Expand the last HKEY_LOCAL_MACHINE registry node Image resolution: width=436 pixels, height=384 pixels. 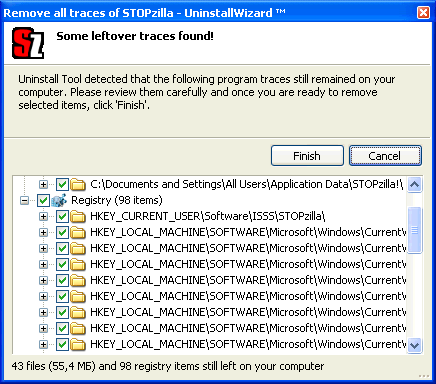(x=43, y=344)
